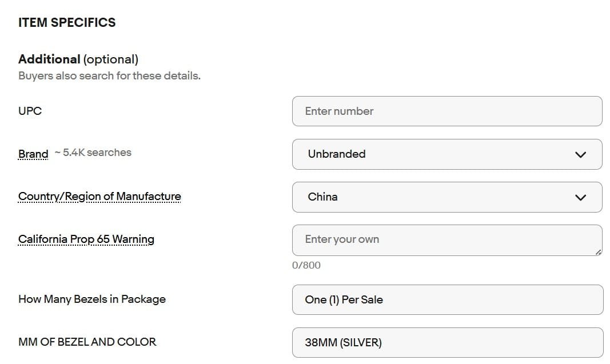
Task: Click the California Prop 65 Warning text area
Action: click(446, 240)
